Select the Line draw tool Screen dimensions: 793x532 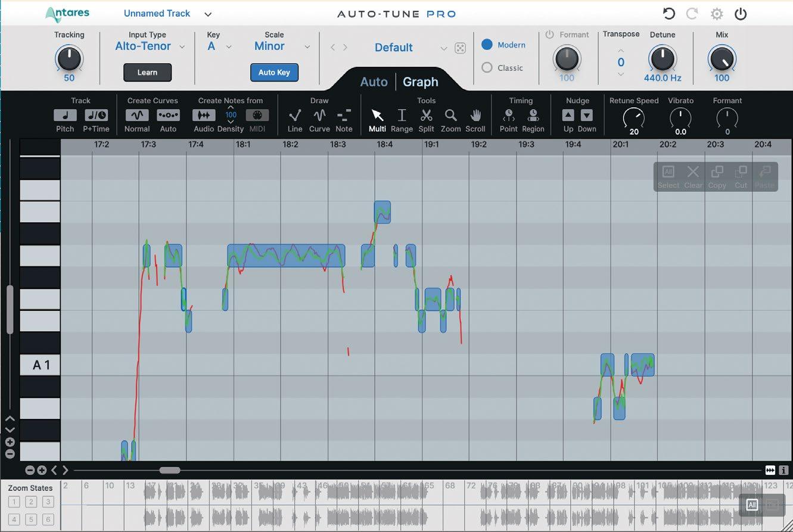295,116
